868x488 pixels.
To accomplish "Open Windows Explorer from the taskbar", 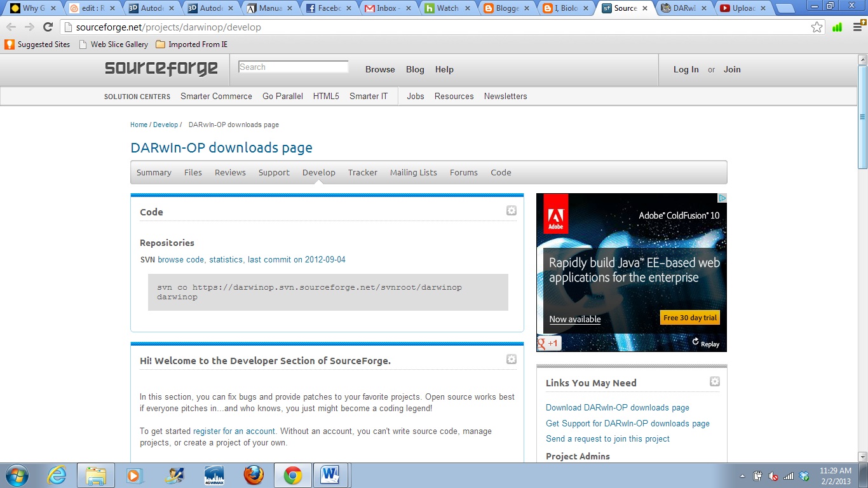I will coord(96,475).
